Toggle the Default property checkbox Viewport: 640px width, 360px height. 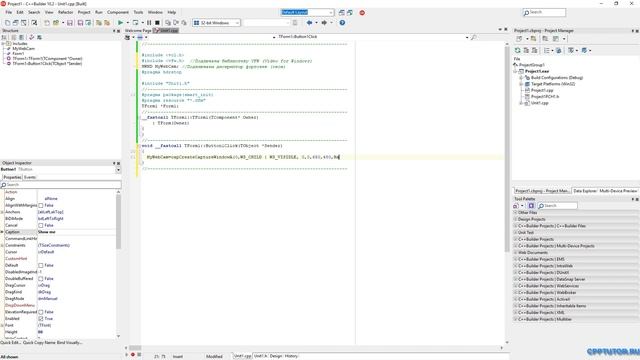(x=41, y=265)
